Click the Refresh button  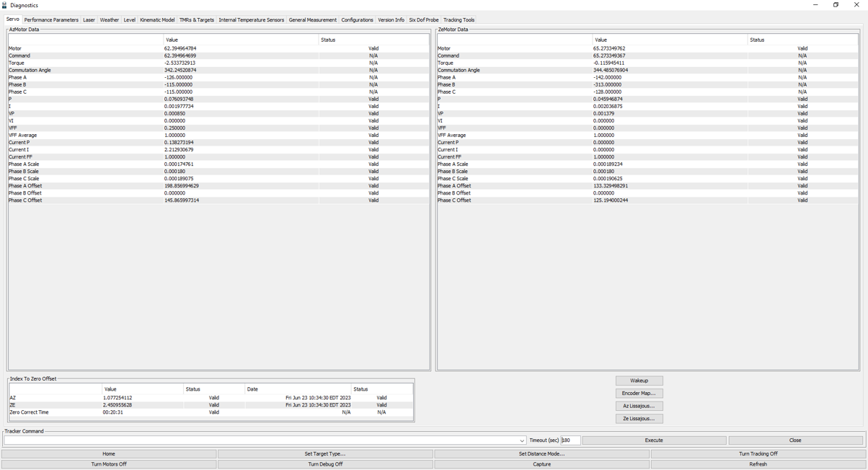[x=758, y=464]
